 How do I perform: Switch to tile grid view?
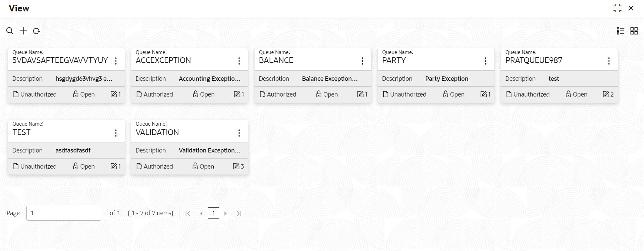click(x=634, y=31)
